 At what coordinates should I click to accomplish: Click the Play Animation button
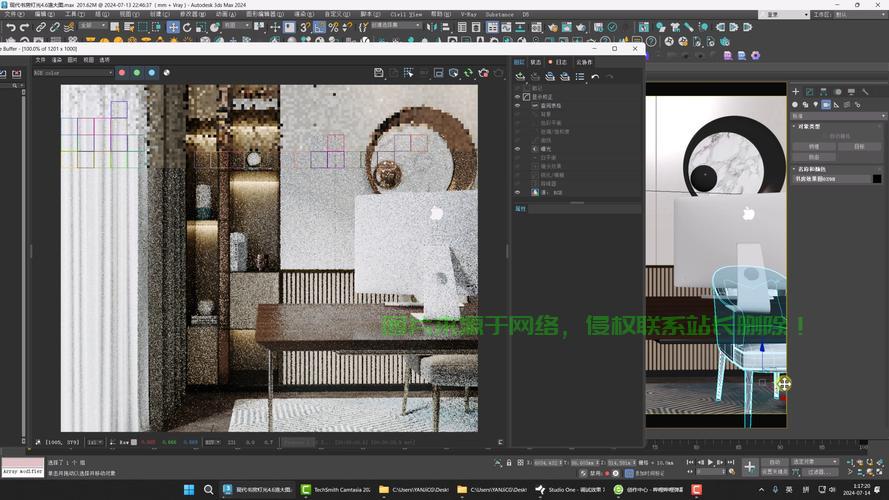pos(710,463)
